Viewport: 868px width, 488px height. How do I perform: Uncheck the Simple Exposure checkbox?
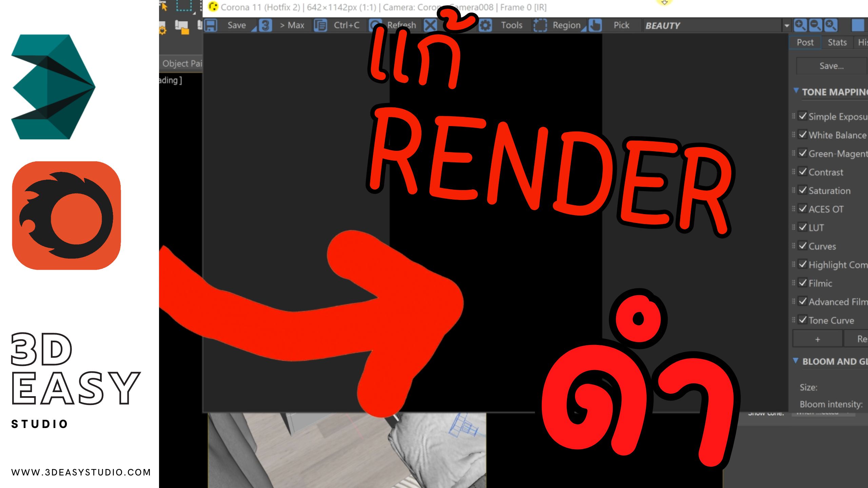(x=802, y=116)
